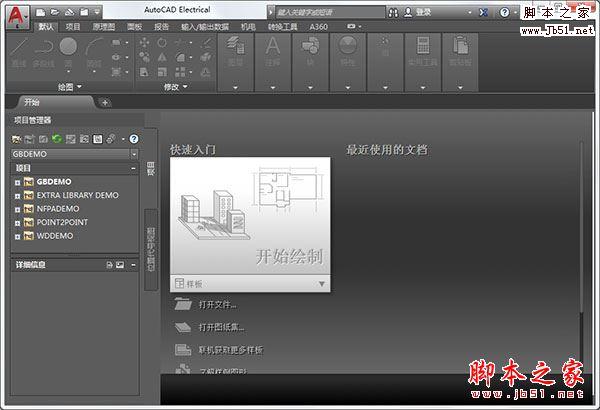This screenshot has height=410, width=600.
Task: Open the GBDEMO project dropdown list
Action: pos(134,154)
